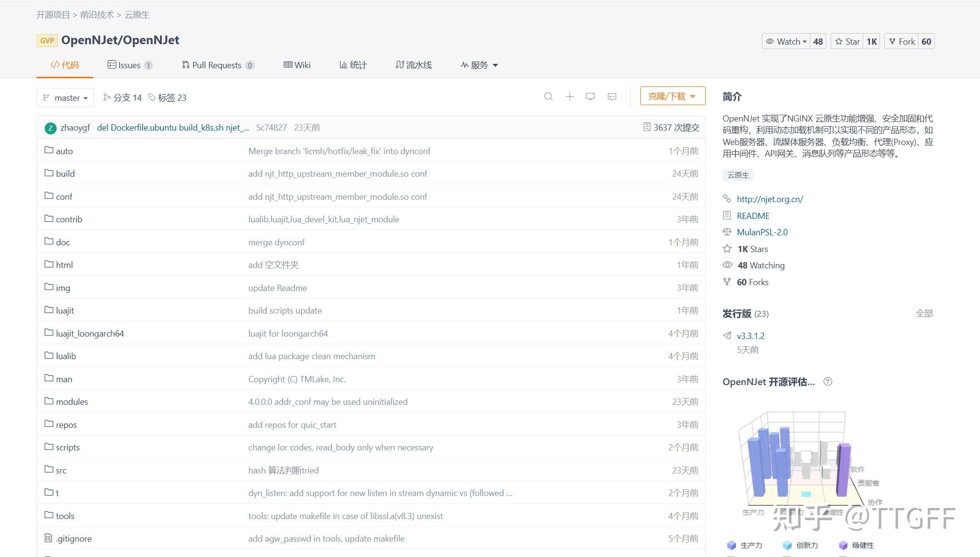Launch the Web IDE monitor icon
The image size is (980, 557).
tap(590, 97)
